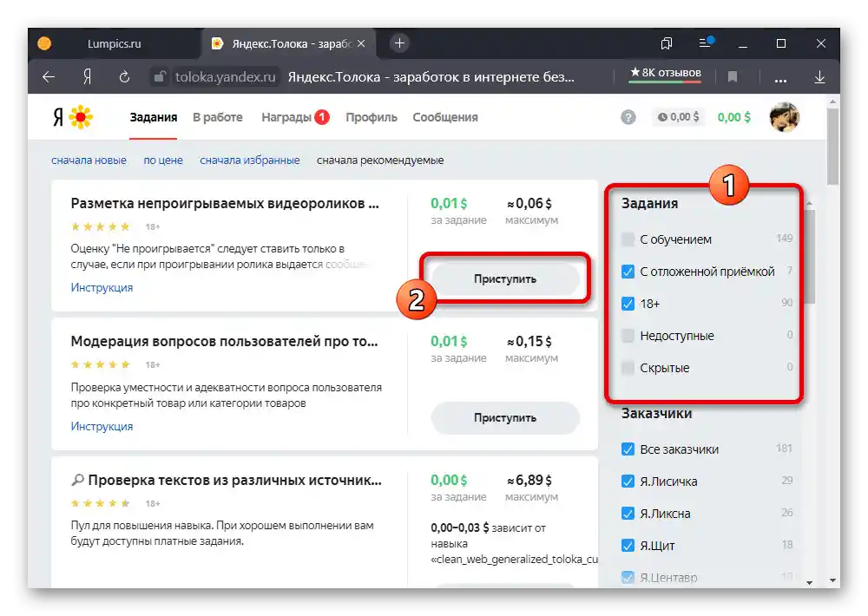Viewport: 868px width, 616px height.
Task: Enable the С обучением filter
Action: click(627, 239)
